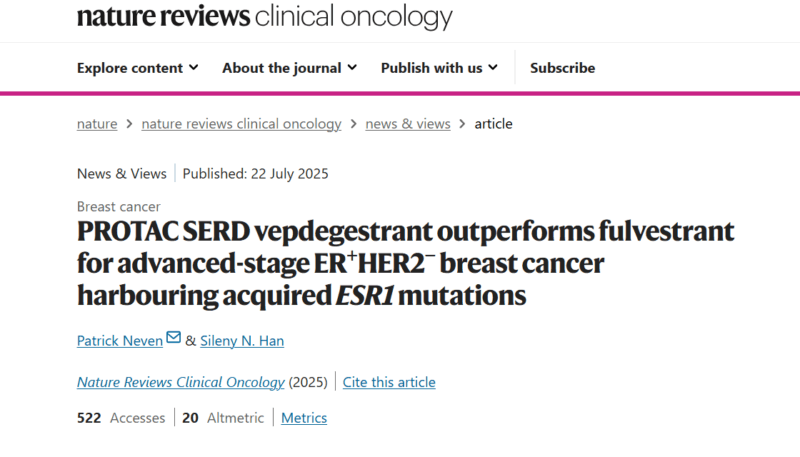Open author Patrick Neven's profile link

tap(120, 341)
